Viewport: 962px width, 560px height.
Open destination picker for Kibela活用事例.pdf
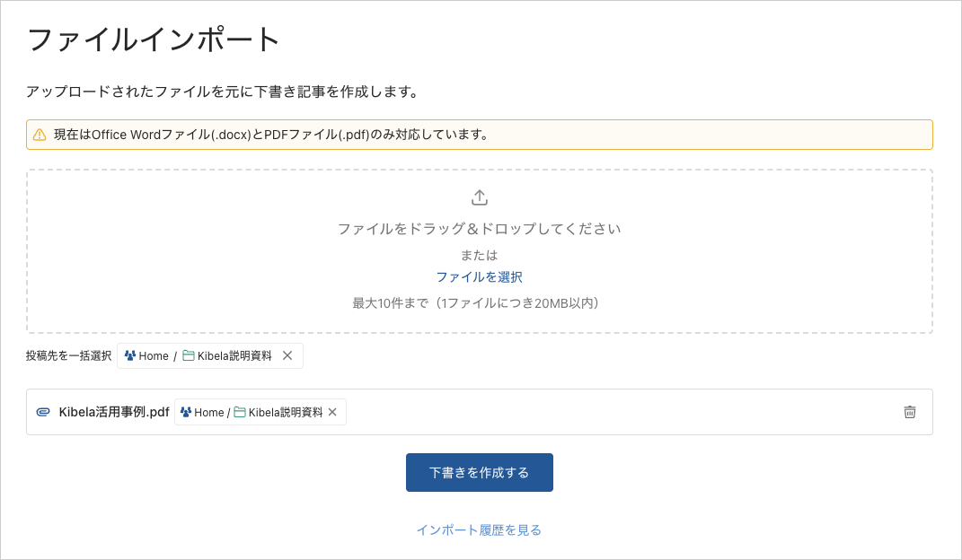[x=260, y=412]
